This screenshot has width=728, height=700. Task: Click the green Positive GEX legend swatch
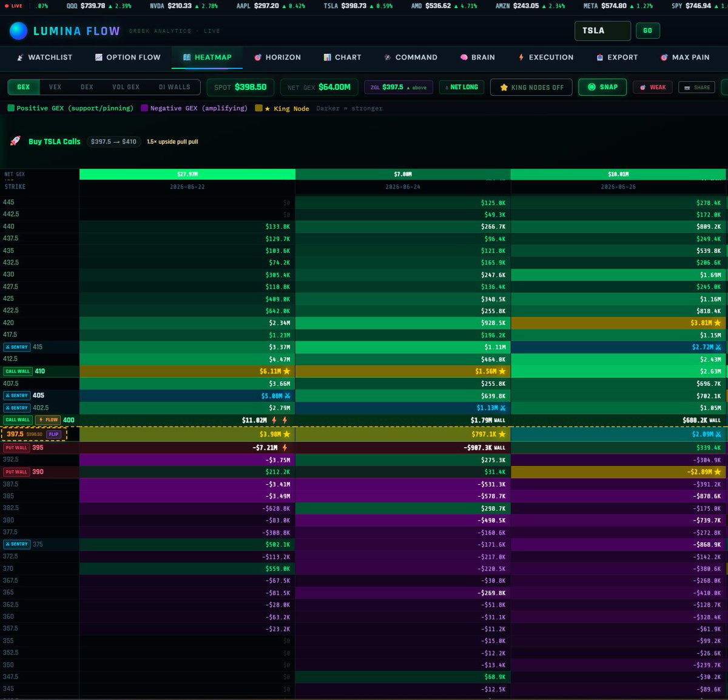[11, 108]
